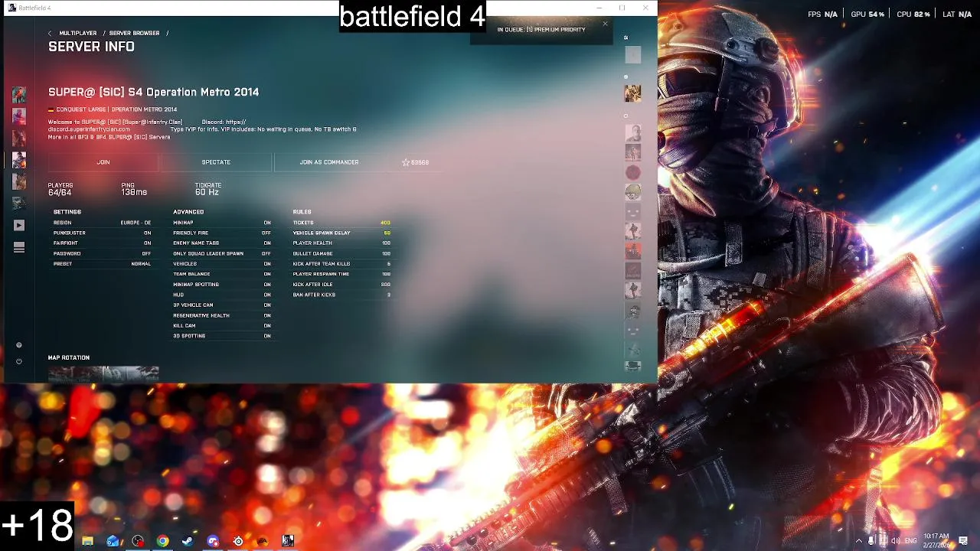Open the video play icon in left sidebar
Viewport: 980px width, 551px height.
click(19, 225)
